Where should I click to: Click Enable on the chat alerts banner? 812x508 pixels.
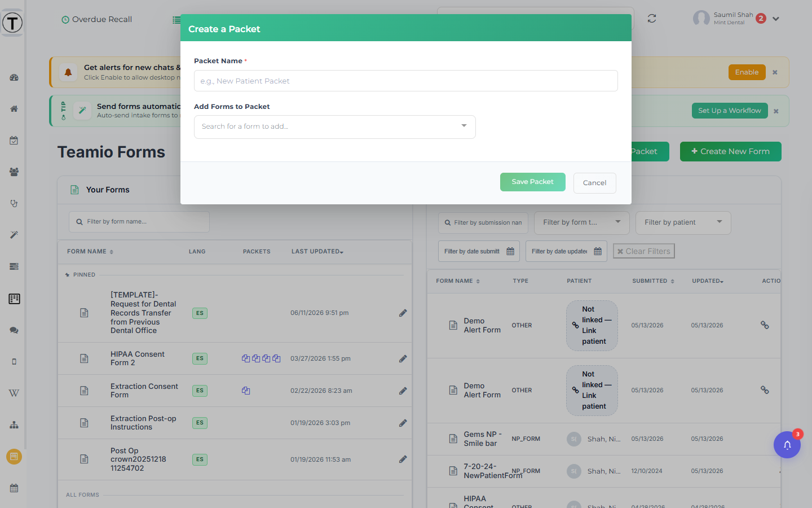click(747, 72)
